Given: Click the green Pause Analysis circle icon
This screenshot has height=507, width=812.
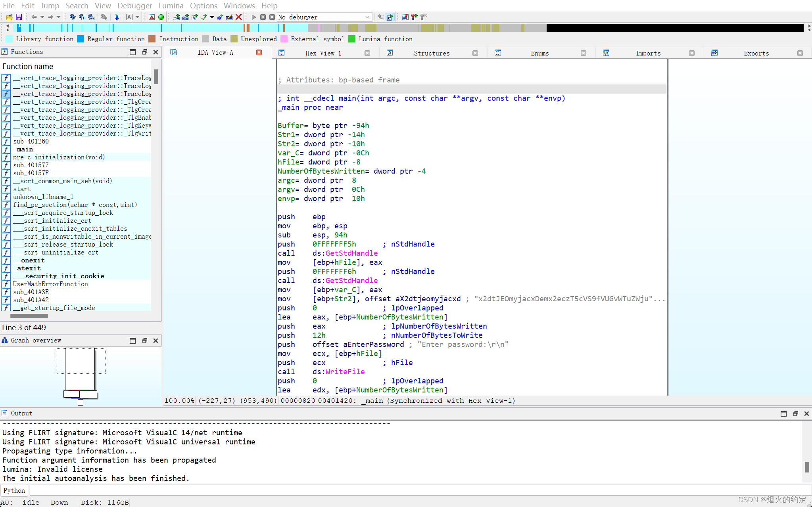Looking at the screenshot, I should [161, 17].
